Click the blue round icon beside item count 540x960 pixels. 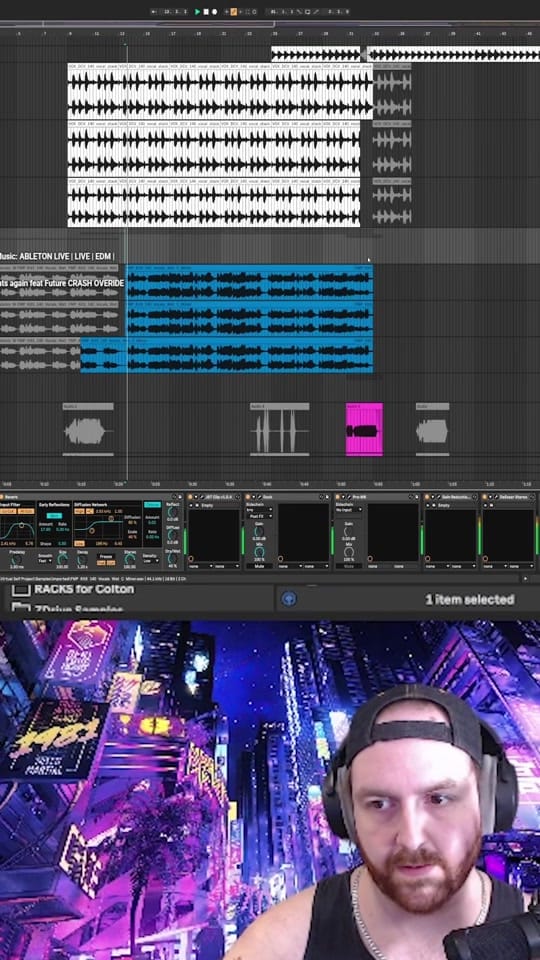pos(289,599)
